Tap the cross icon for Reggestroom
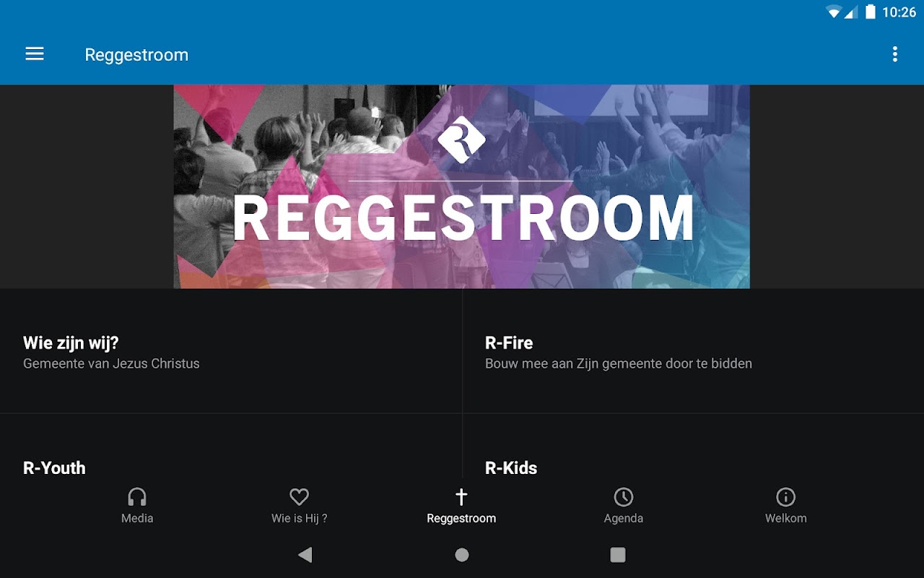The width and height of the screenshot is (924, 578). tap(461, 497)
